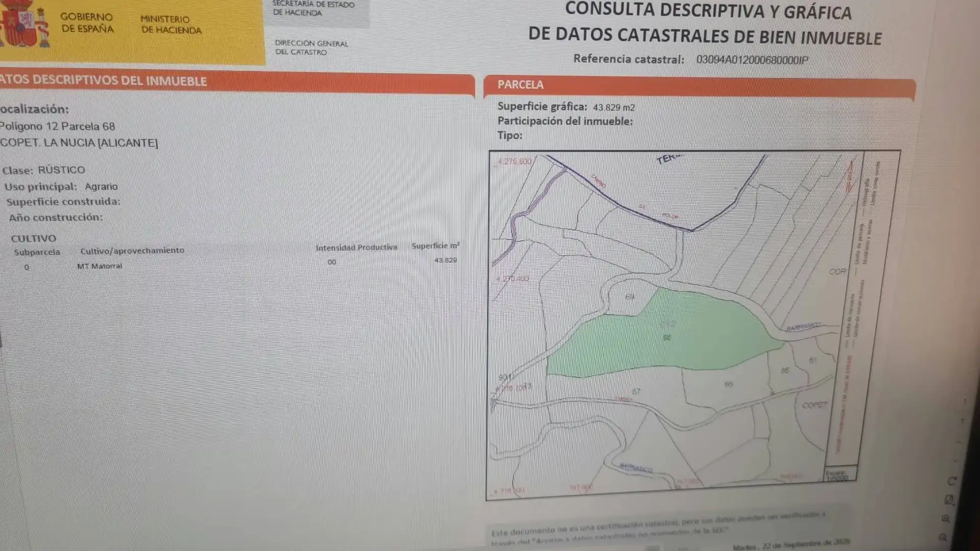Click 'COPET. LA NUCIA [ALICANTE]' text
This screenshot has width=980, height=551.
click(79, 143)
